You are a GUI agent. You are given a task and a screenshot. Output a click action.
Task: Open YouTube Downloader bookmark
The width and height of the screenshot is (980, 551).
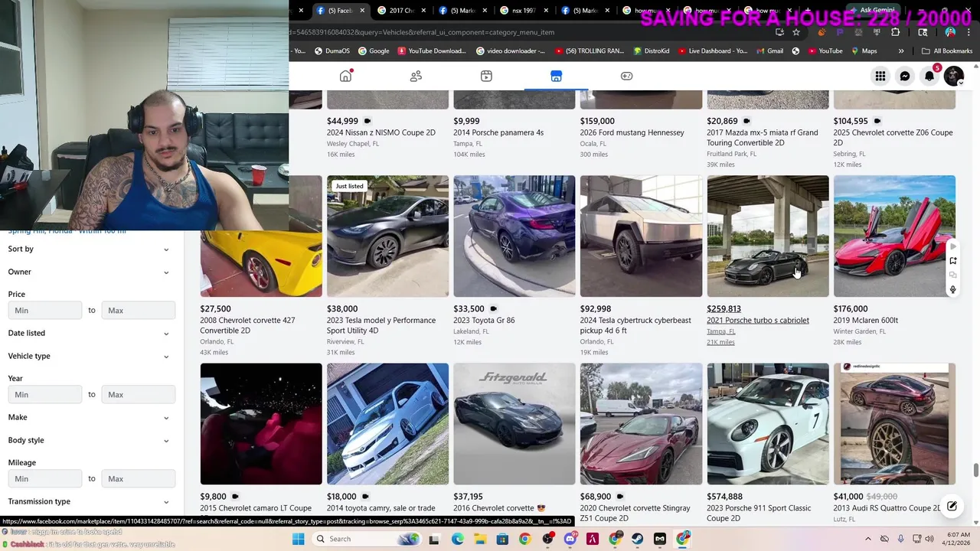click(432, 51)
